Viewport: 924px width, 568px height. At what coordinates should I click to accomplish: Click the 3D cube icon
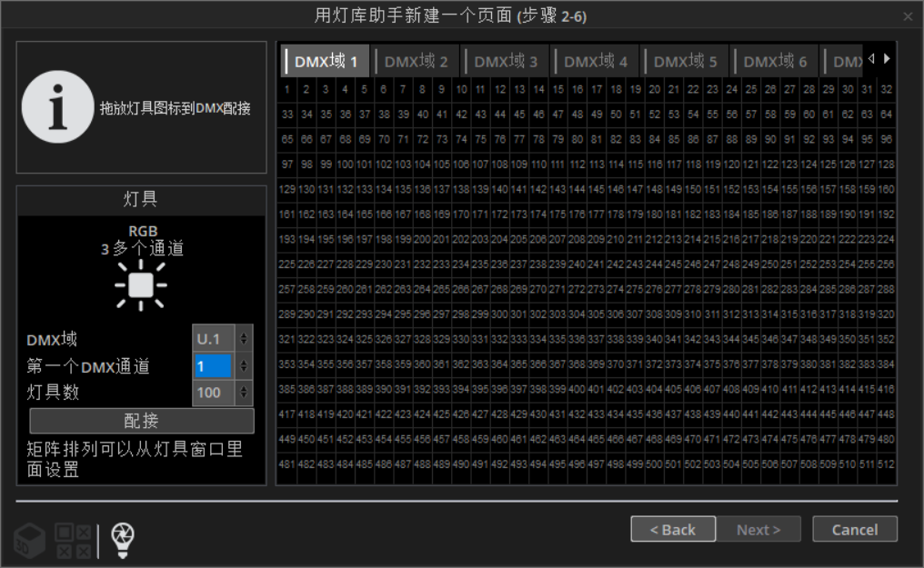click(x=32, y=540)
